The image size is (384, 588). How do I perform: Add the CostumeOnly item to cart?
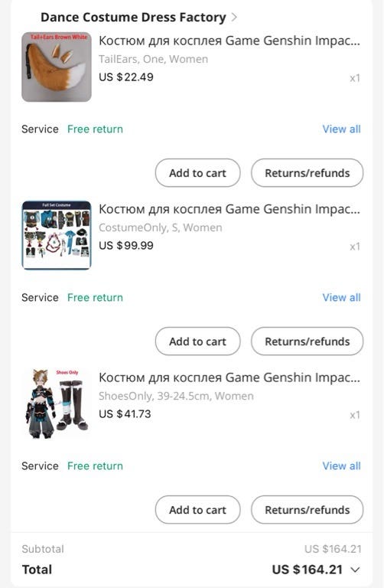198,341
